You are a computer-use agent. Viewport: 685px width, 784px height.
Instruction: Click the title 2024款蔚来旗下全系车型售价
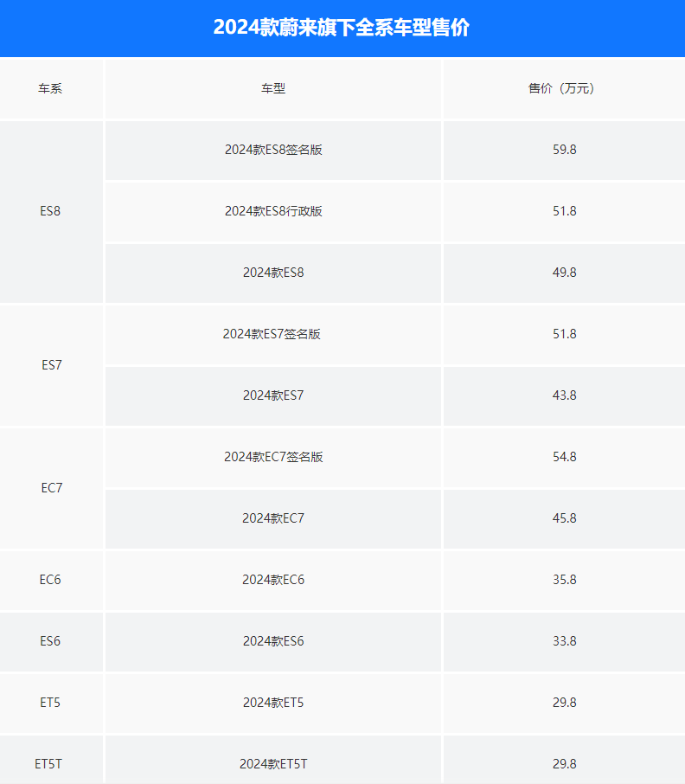342,28
